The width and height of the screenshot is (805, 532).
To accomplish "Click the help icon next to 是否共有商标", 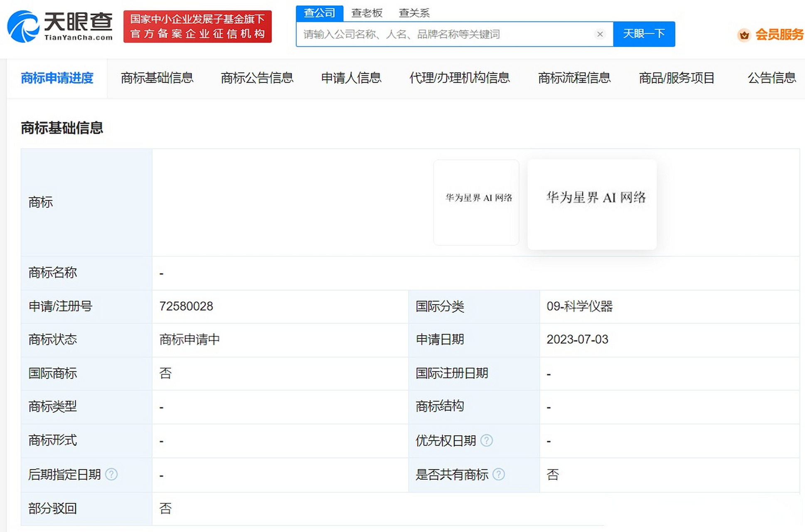I will [498, 474].
